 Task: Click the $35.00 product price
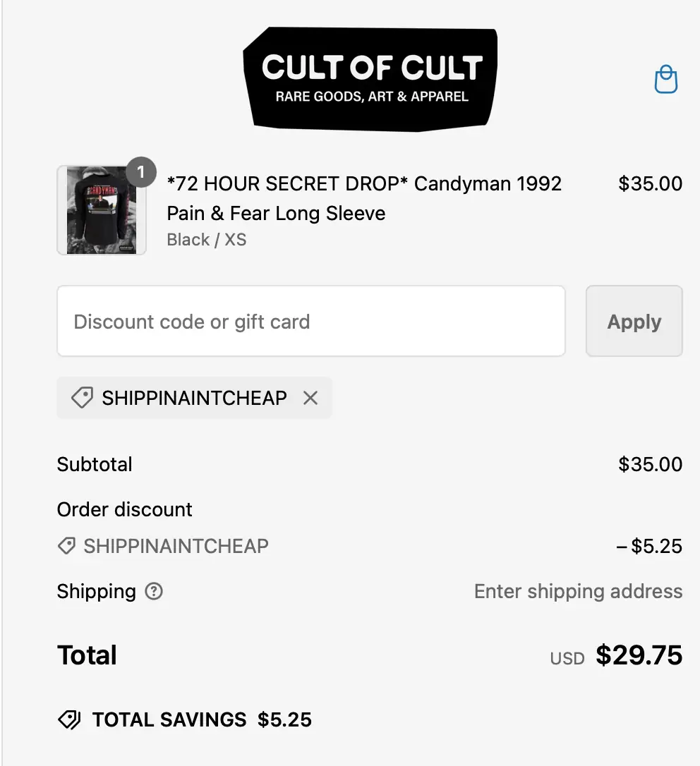[x=650, y=183]
